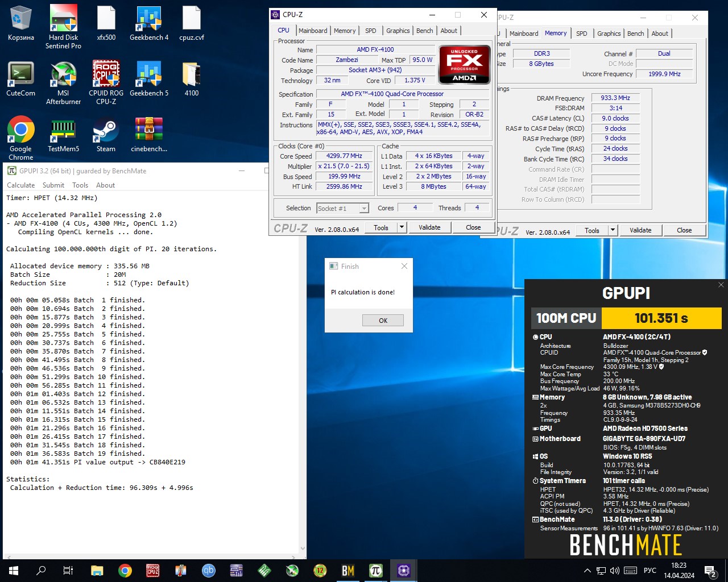
Task: Open About tab in front CPU-Z
Action: tap(449, 31)
